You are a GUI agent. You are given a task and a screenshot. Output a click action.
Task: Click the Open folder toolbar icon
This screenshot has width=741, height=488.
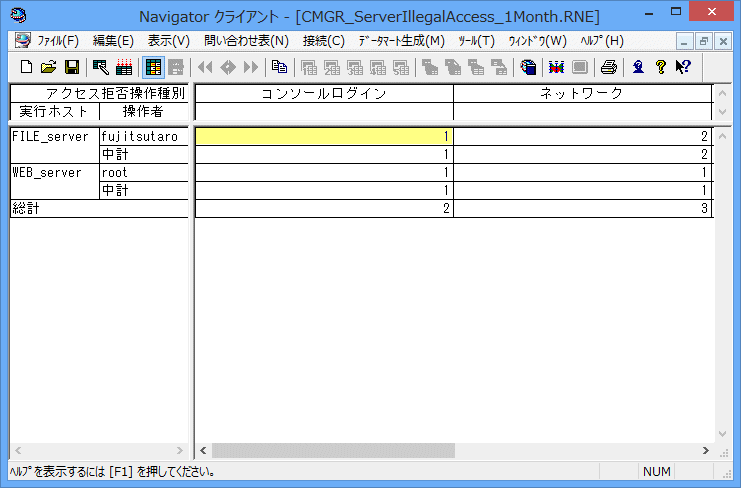(x=48, y=67)
